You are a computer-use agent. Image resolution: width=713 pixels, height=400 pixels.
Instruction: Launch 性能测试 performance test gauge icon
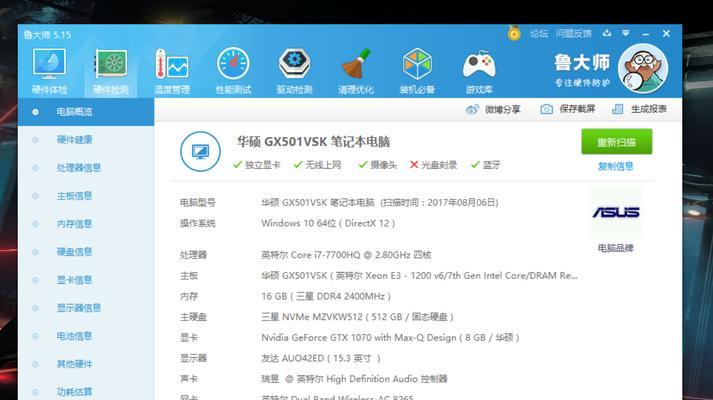coord(233,71)
